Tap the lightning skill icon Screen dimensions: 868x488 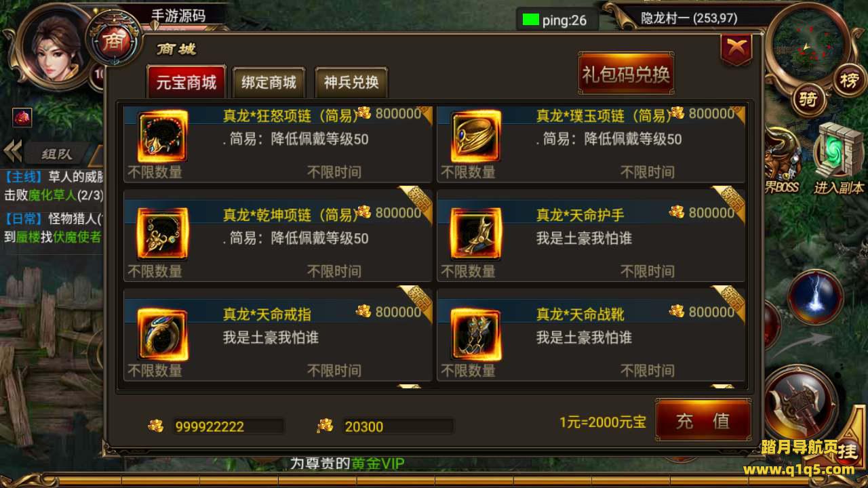(x=815, y=296)
